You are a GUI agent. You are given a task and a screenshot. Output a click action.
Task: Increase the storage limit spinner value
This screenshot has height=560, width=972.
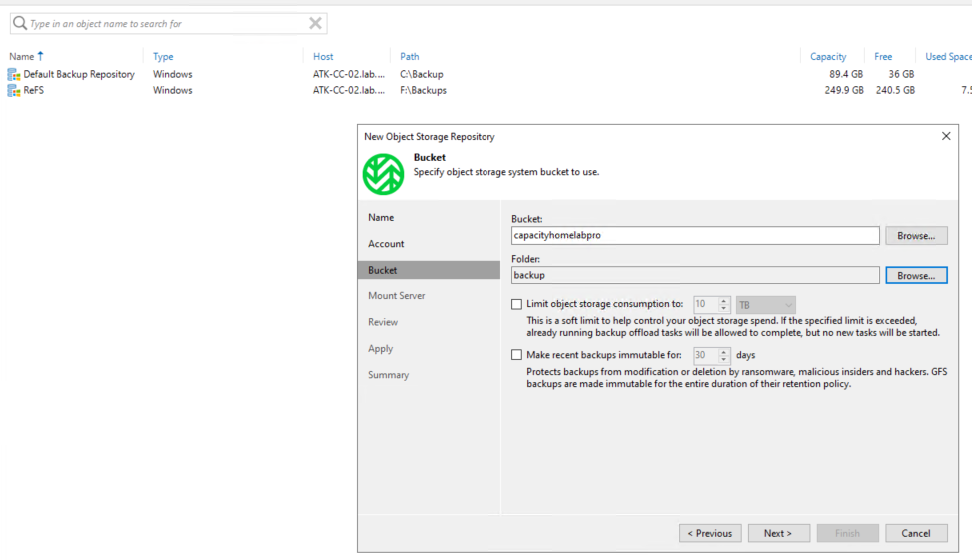(724, 300)
